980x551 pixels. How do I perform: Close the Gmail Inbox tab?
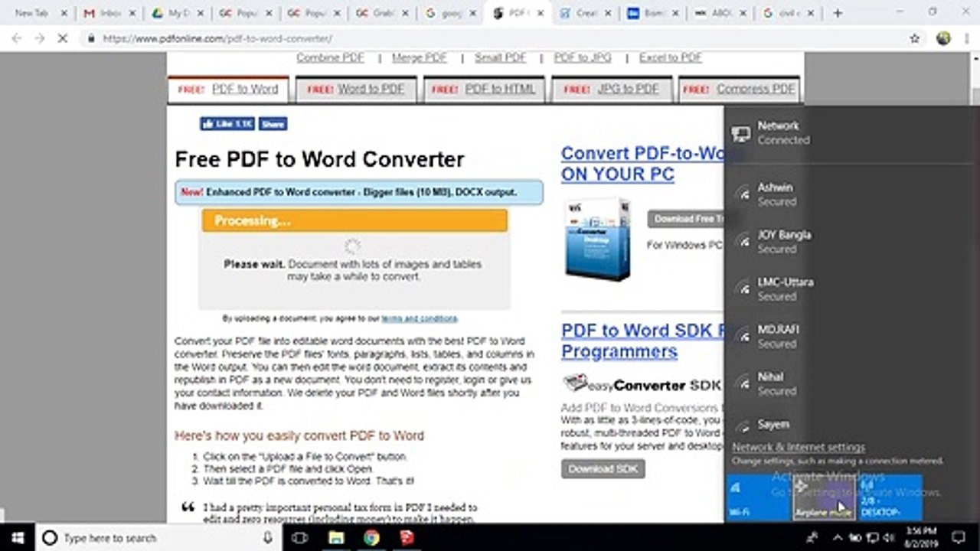(131, 13)
